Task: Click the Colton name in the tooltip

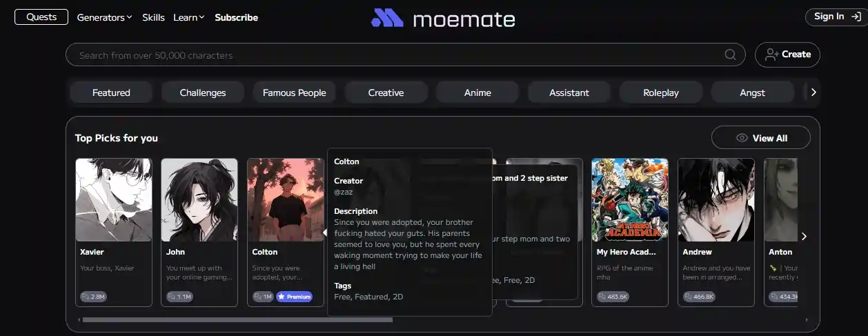Action: (346, 161)
